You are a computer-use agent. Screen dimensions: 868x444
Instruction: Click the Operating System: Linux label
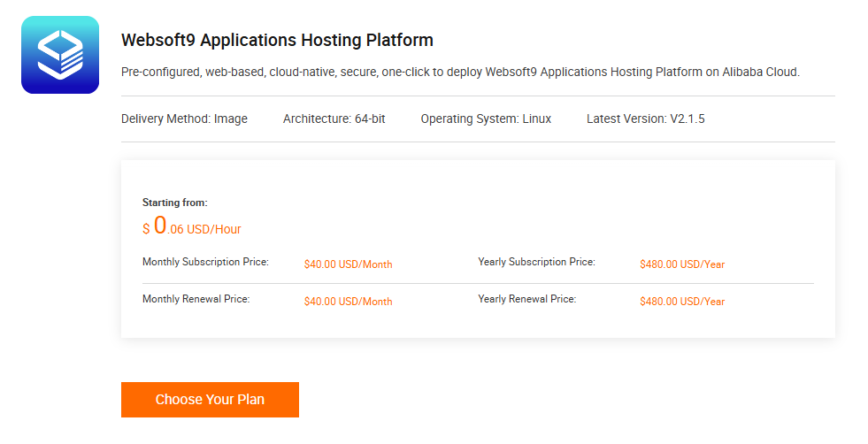point(486,119)
